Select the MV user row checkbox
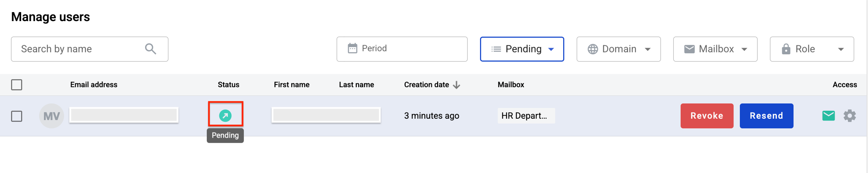The height and width of the screenshot is (173, 868). [17, 116]
